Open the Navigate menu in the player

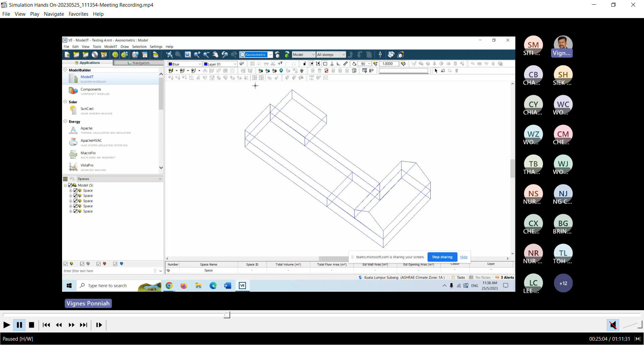(x=54, y=14)
